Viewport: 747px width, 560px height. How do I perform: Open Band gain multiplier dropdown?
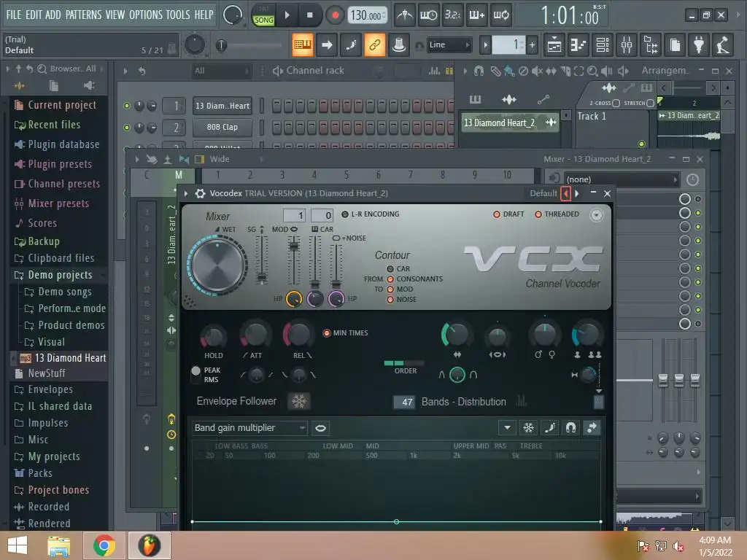249,428
